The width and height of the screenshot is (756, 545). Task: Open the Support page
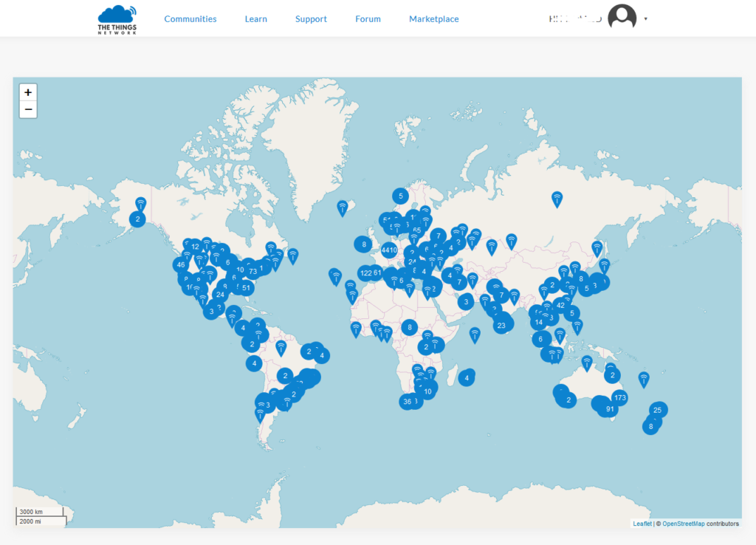click(x=311, y=19)
